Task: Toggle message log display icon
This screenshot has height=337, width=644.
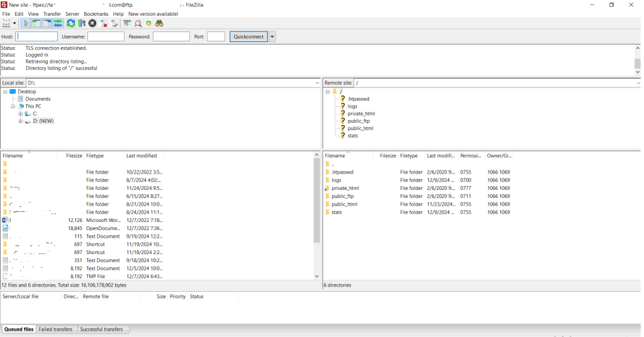Action: [25, 23]
